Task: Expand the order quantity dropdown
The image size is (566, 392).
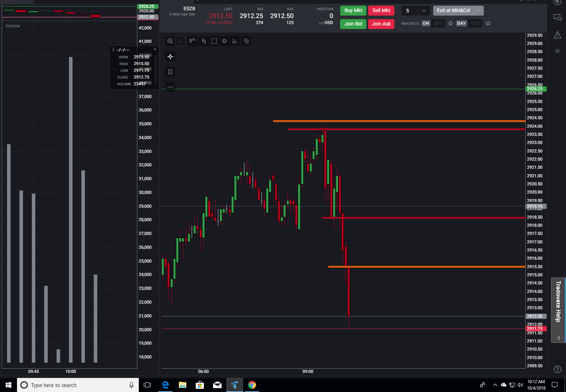Action: 424,11
